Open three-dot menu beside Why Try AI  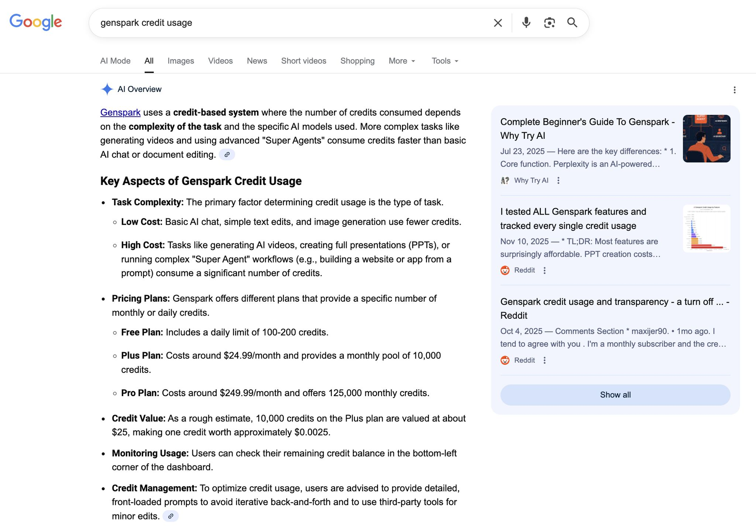click(558, 181)
